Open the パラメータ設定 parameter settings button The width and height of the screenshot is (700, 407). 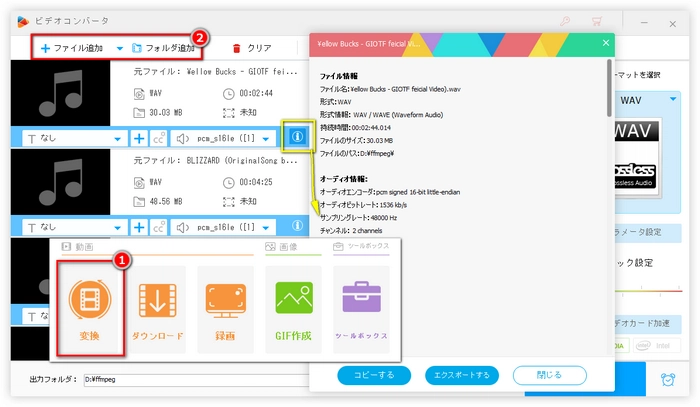click(x=648, y=233)
